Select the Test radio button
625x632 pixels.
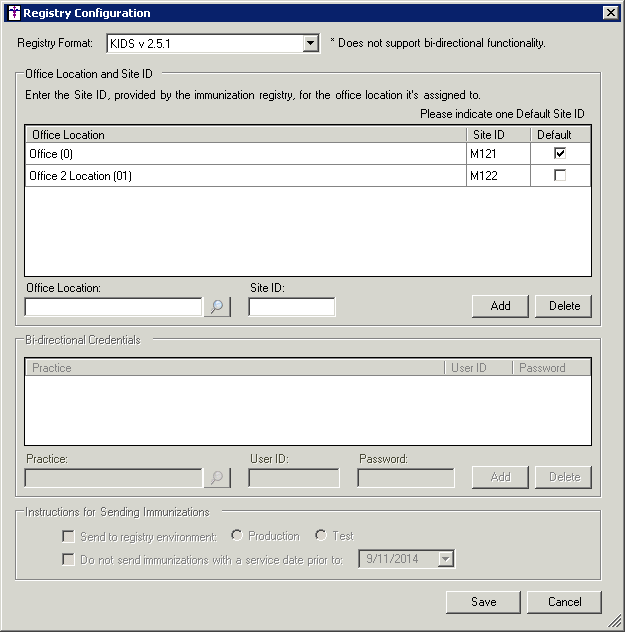pyautogui.click(x=321, y=536)
